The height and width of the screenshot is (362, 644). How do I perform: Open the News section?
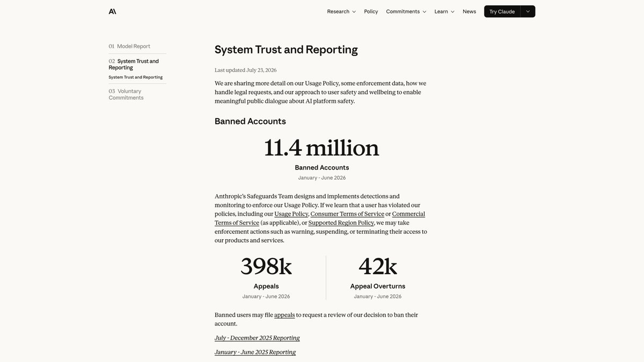(469, 11)
